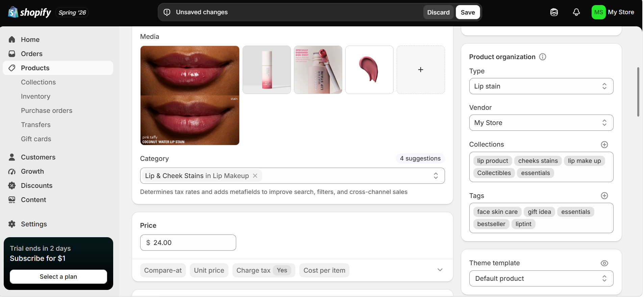Click the Select a plan button
This screenshot has height=297, width=644.
click(58, 277)
